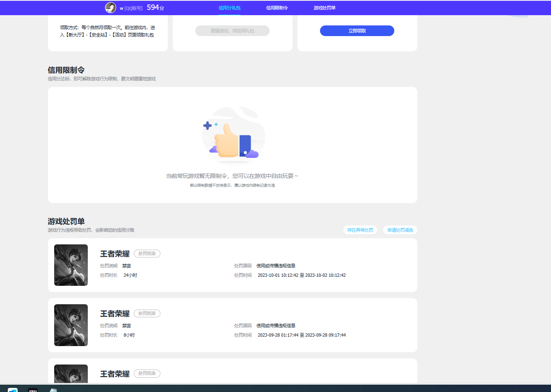Click the 594分 credit score display
This screenshot has height=392, width=551.
pyautogui.click(x=155, y=7)
